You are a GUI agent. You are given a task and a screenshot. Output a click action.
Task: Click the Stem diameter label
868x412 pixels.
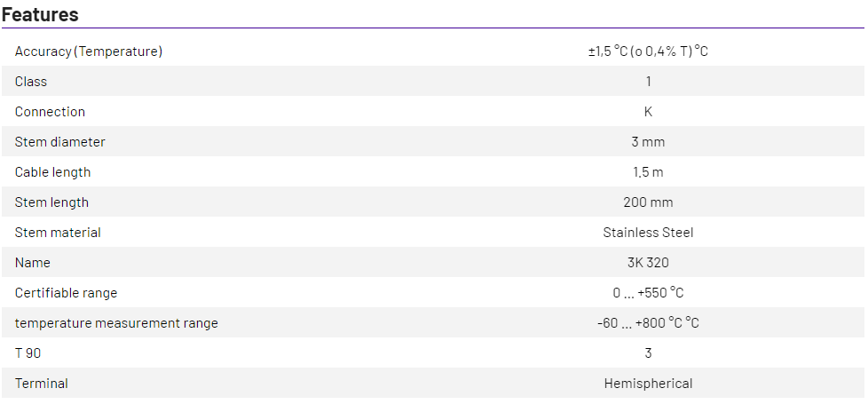[59, 142]
